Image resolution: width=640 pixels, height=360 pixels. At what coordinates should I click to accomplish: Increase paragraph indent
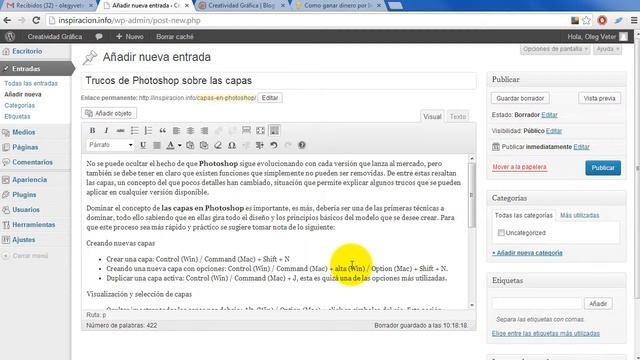260,145
